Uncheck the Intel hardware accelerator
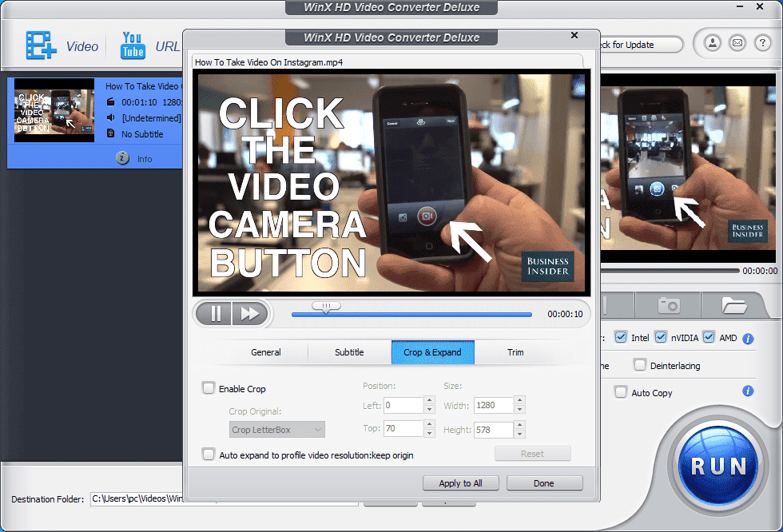 621,337
